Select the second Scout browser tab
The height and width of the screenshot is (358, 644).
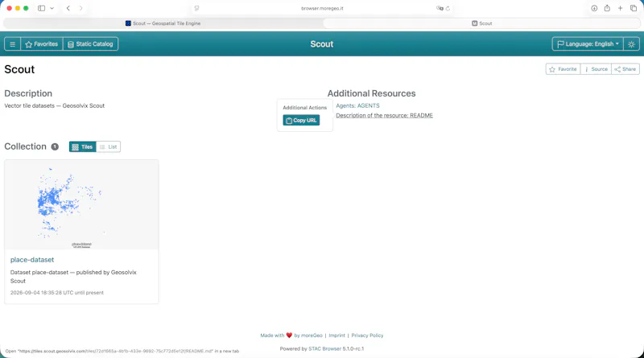click(481, 23)
